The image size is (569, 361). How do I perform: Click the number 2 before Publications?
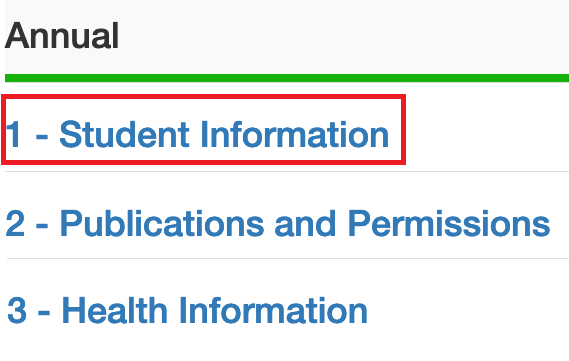(15, 224)
